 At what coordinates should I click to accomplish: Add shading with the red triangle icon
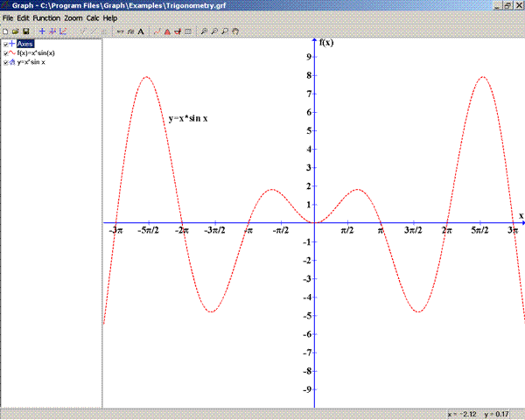coord(167,31)
